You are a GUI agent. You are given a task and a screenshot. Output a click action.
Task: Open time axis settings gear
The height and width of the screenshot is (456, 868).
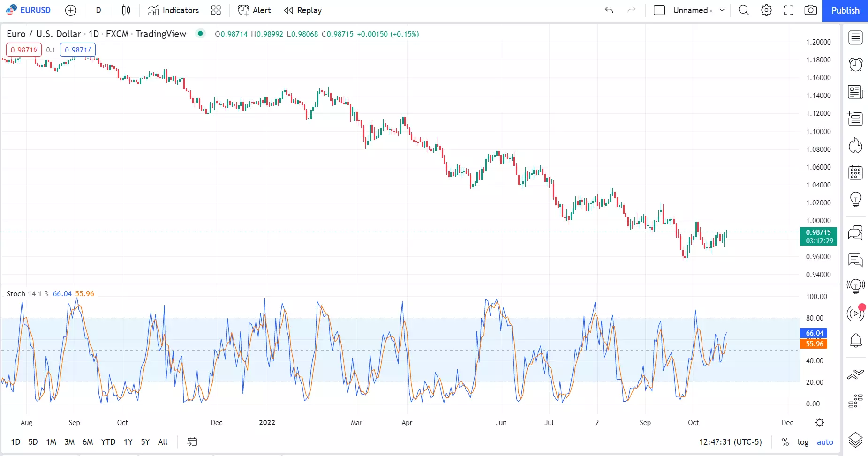click(x=820, y=422)
